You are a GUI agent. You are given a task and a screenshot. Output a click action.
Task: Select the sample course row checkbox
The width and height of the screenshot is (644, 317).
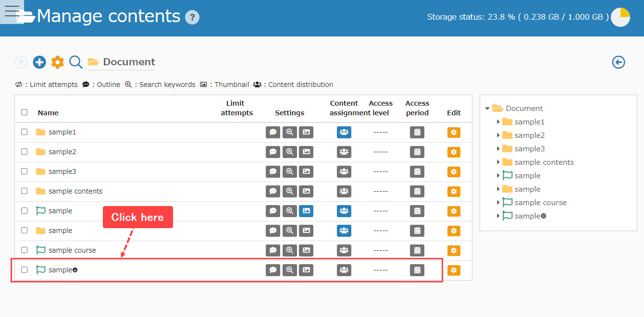pos(25,250)
